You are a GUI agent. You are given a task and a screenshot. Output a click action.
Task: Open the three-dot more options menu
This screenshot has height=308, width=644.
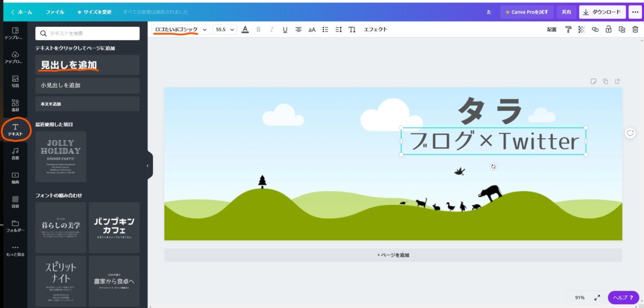pos(635,12)
